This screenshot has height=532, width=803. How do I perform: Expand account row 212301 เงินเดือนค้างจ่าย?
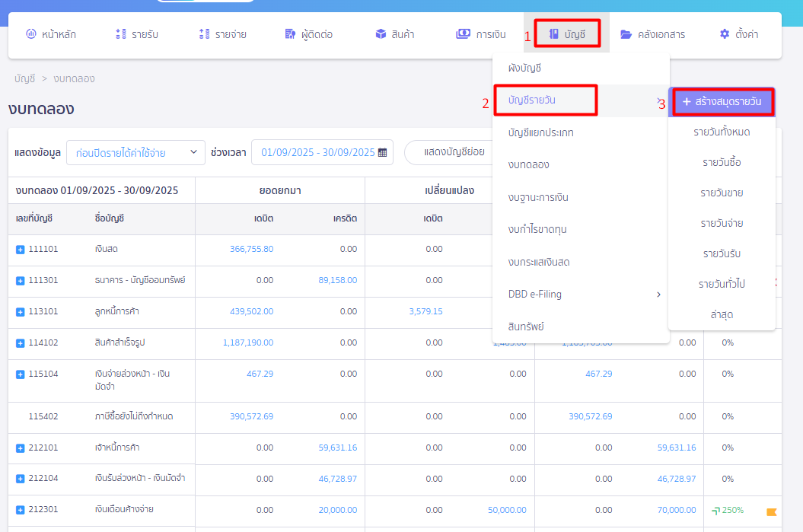click(20, 509)
